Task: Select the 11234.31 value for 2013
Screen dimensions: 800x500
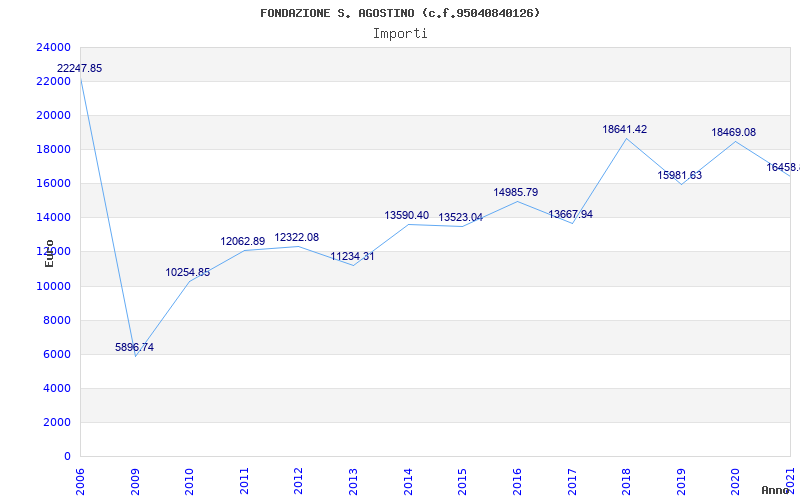Action: (352, 256)
